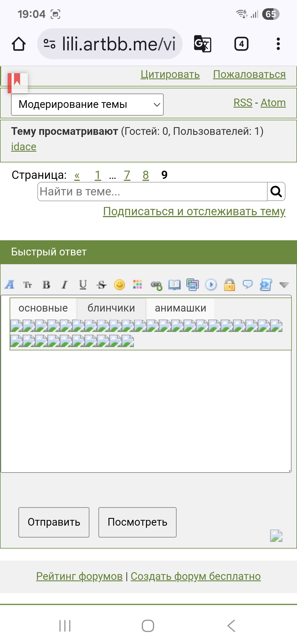This screenshot has height=644, width=297.
Task: Apply italic text formatting
Action: tap(65, 285)
